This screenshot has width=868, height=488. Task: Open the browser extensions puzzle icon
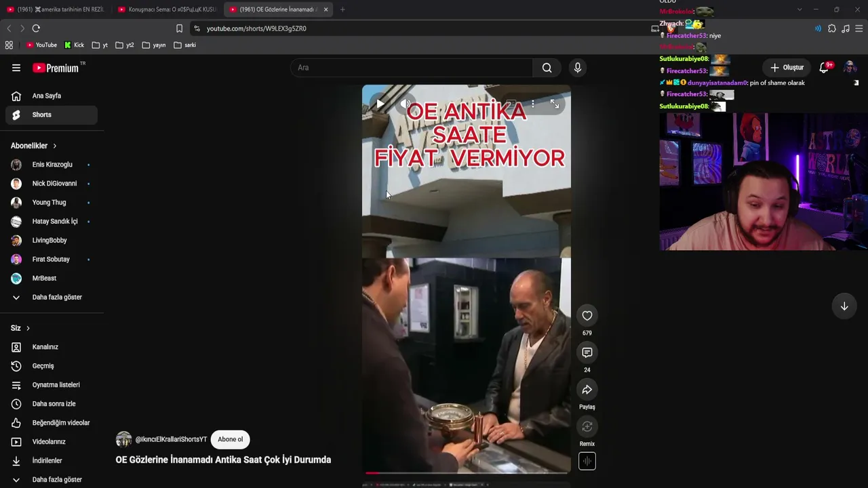(832, 28)
